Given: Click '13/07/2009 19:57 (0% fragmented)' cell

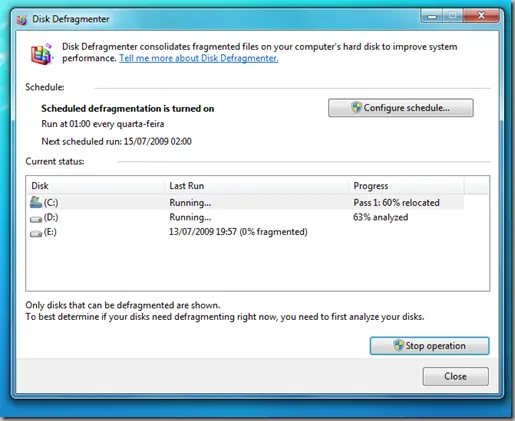Looking at the screenshot, I should click(238, 232).
